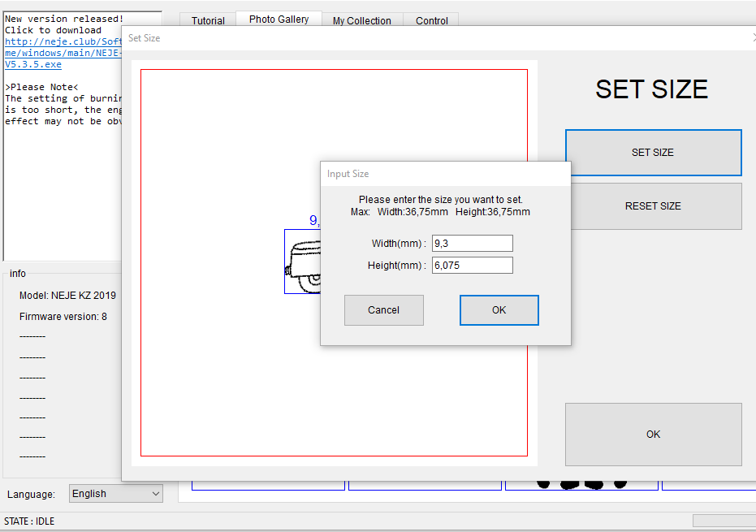Click the RESET SIZE button
756x532 pixels.
(x=653, y=206)
